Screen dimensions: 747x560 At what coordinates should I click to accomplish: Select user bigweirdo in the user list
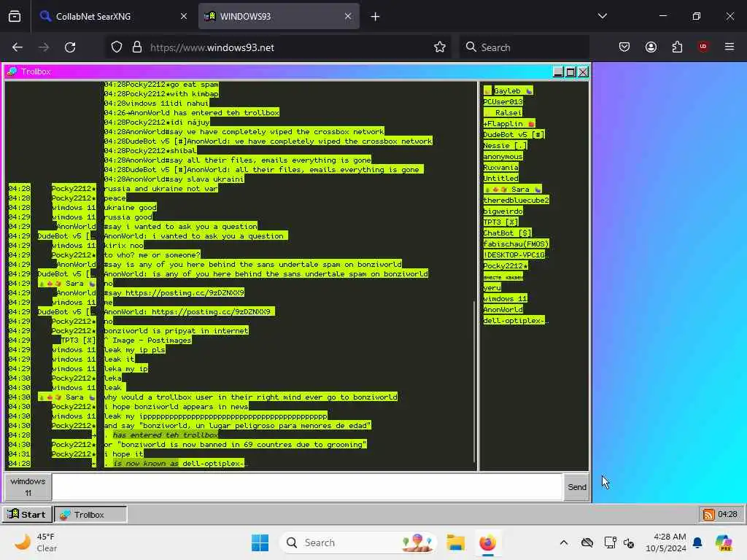[x=503, y=211]
